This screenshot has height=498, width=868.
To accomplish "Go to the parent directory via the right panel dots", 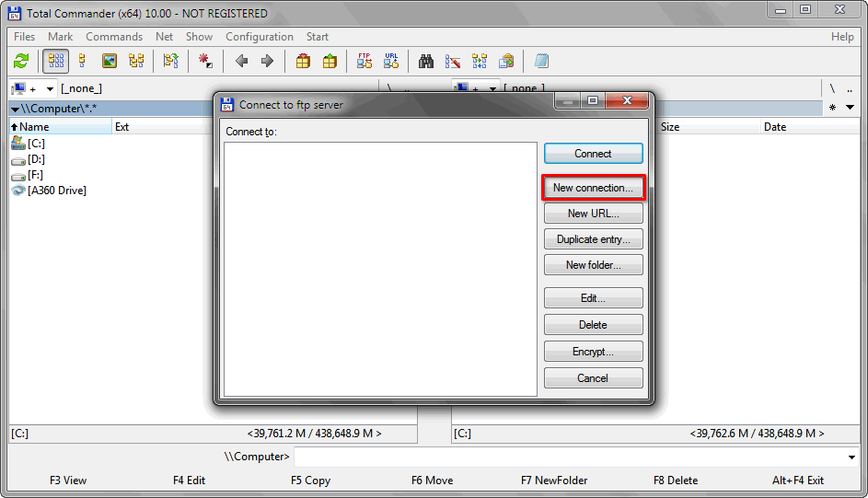I will [x=850, y=89].
